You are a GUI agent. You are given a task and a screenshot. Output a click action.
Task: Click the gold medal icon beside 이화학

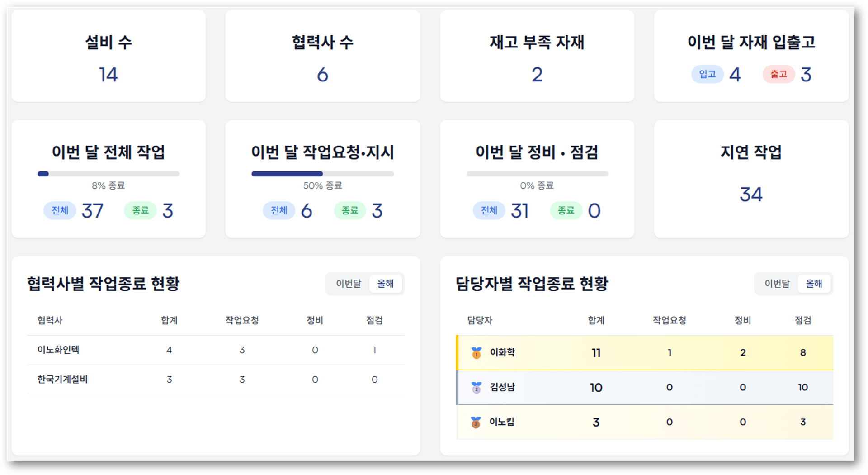click(476, 353)
